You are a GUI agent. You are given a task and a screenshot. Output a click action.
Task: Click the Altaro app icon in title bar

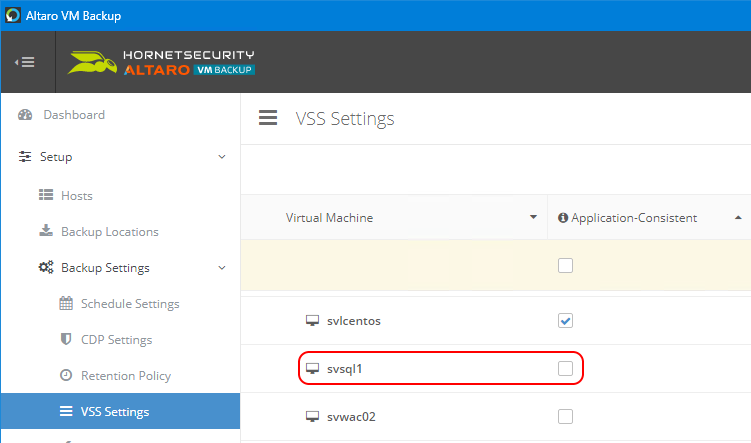[13, 15]
